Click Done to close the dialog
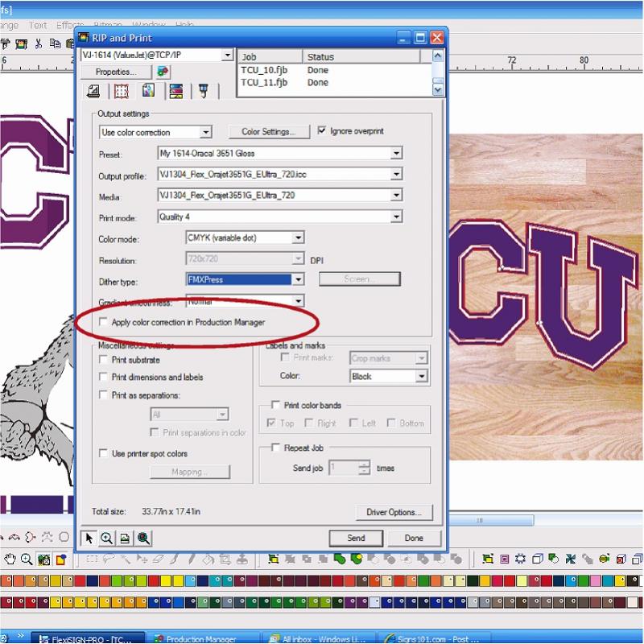This screenshot has height=644, width=644. point(414,538)
